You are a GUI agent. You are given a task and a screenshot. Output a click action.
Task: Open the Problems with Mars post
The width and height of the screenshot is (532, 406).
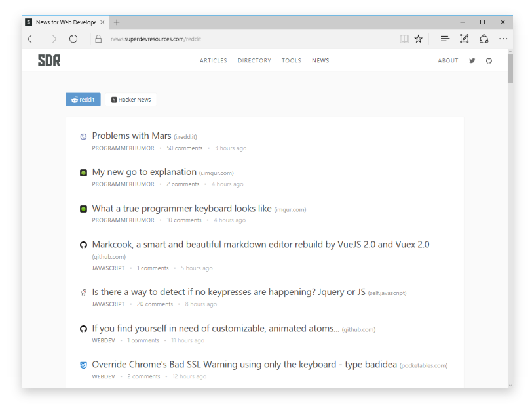(132, 136)
